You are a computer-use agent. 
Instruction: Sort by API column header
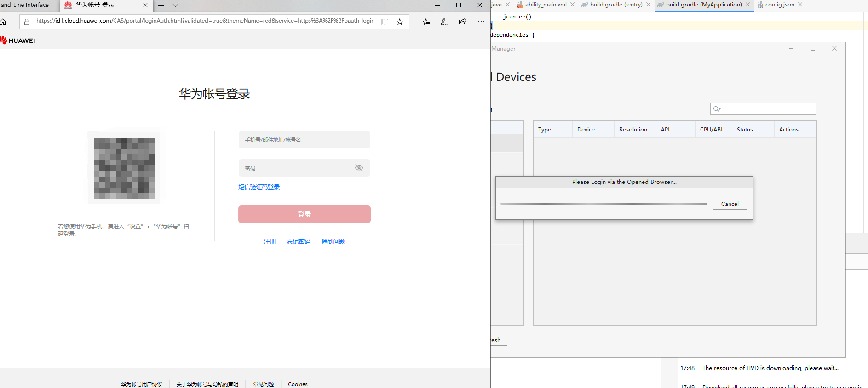[x=676, y=130]
